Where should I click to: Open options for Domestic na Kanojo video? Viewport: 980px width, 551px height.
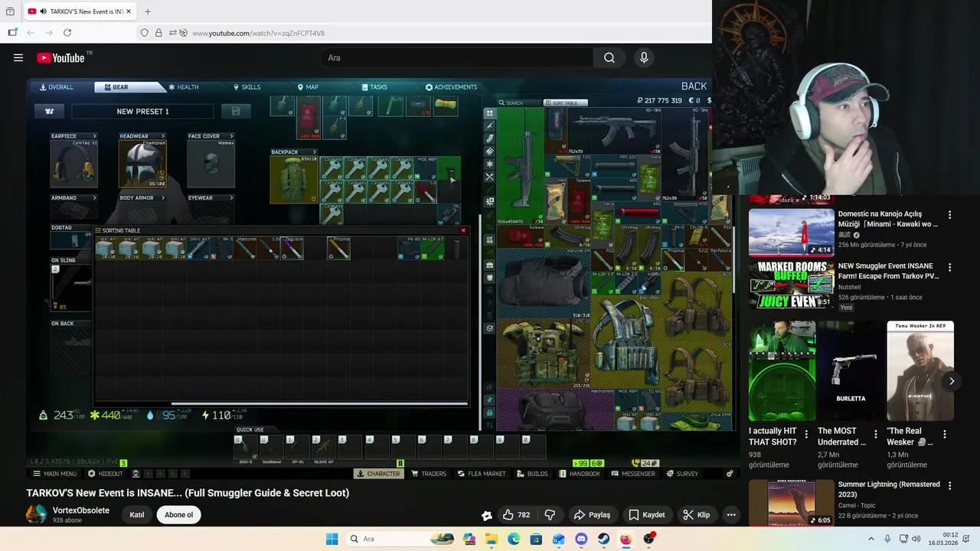pyautogui.click(x=949, y=215)
